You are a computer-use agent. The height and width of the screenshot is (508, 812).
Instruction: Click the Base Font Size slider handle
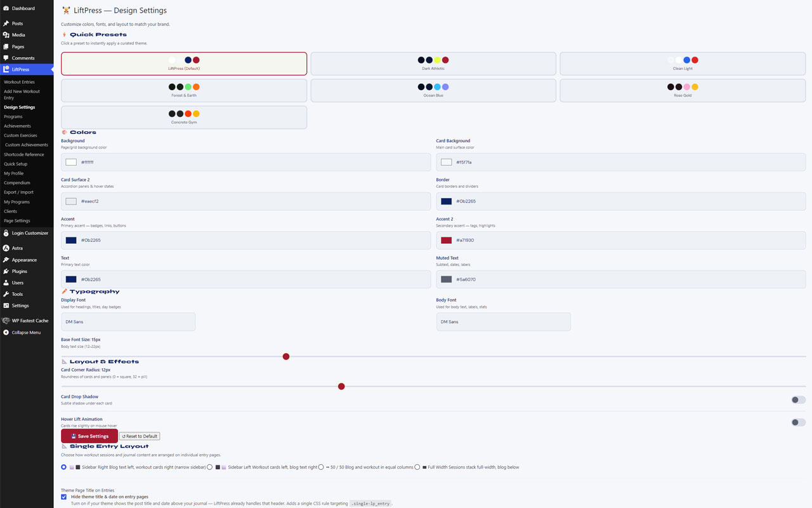[286, 356]
